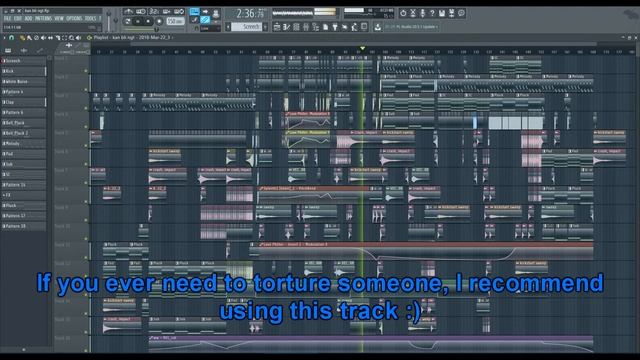Screen dimensions: 640x360
Task: Open the mixer view icon
Action: 306,27
